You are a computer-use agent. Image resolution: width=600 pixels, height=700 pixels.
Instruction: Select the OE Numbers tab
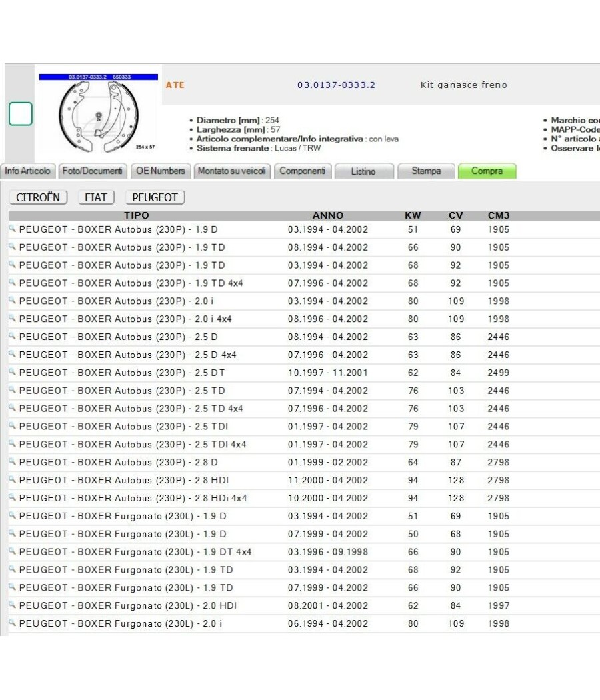[x=161, y=171]
